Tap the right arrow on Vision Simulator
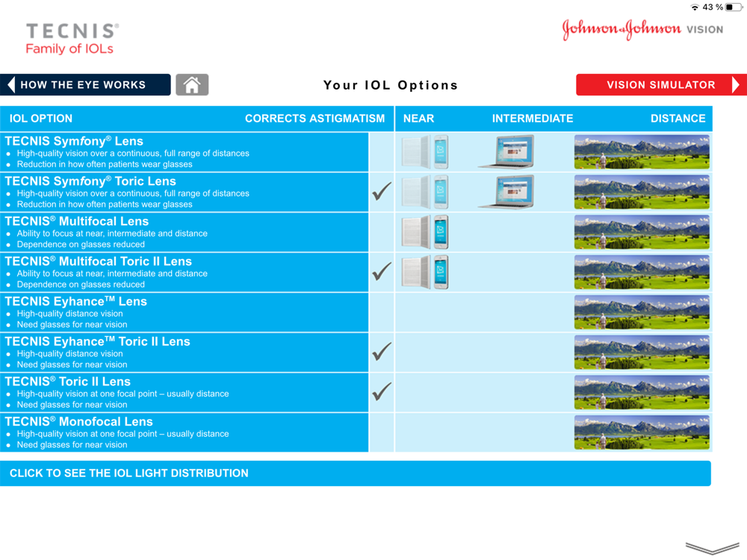 [x=736, y=85]
